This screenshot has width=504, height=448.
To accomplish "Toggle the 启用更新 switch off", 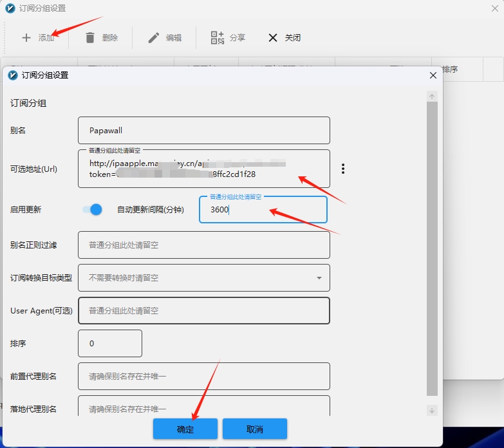I will [93, 209].
